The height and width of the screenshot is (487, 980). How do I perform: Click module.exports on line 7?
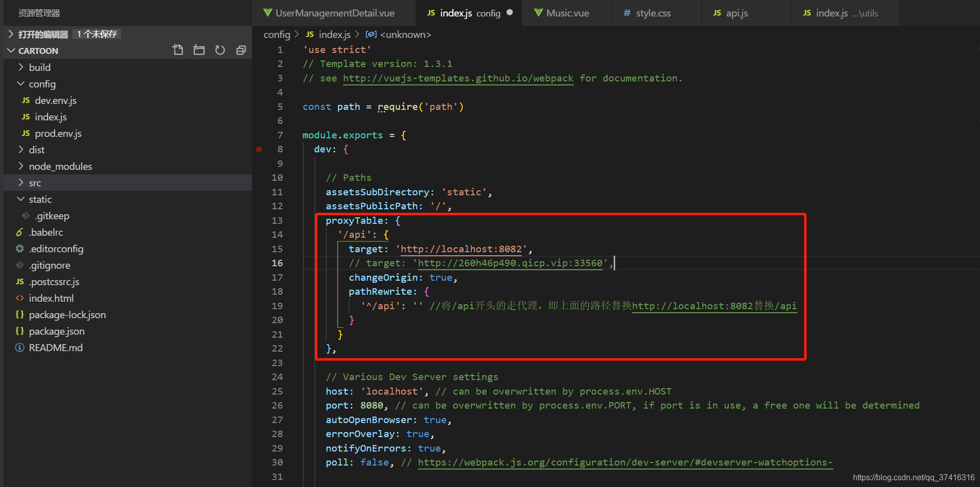pyautogui.click(x=342, y=135)
